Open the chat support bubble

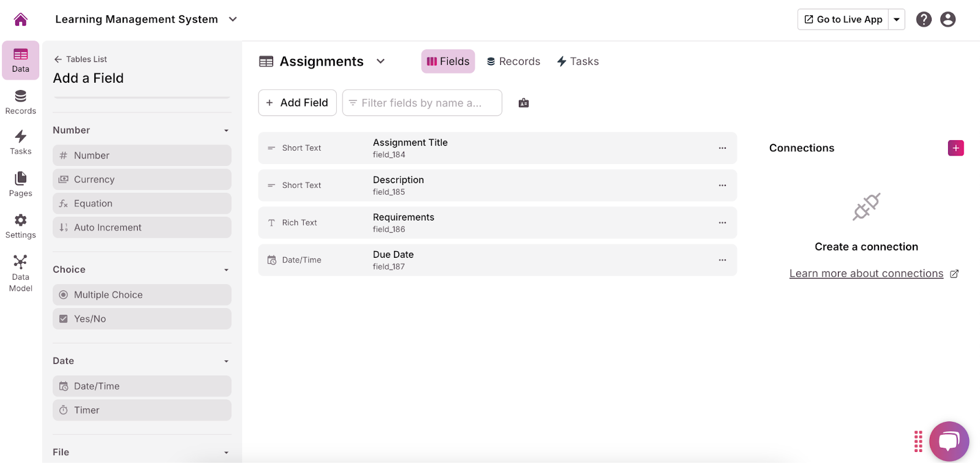[x=949, y=441]
